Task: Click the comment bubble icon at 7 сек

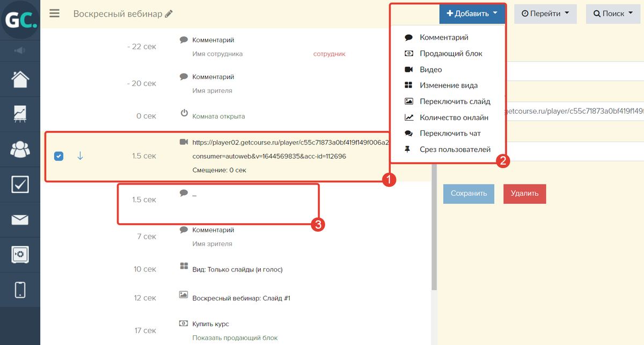Action: coord(184,229)
